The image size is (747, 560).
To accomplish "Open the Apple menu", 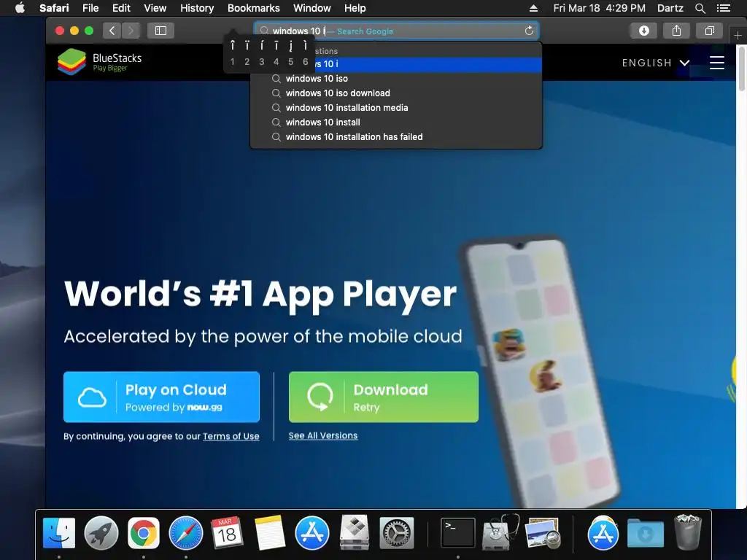I will click(20, 8).
